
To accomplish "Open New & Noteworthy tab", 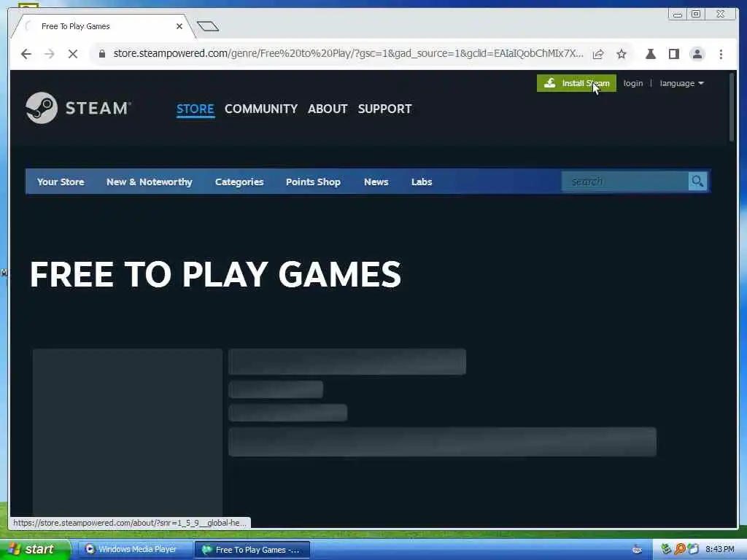I will (x=149, y=182).
